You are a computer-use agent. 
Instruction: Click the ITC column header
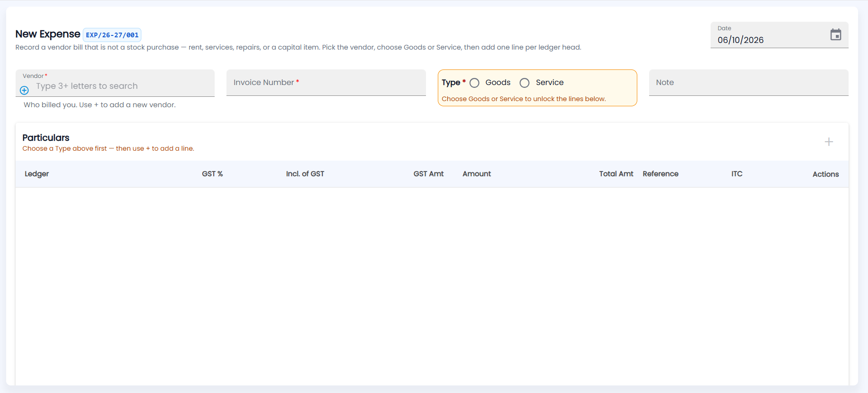pos(737,174)
